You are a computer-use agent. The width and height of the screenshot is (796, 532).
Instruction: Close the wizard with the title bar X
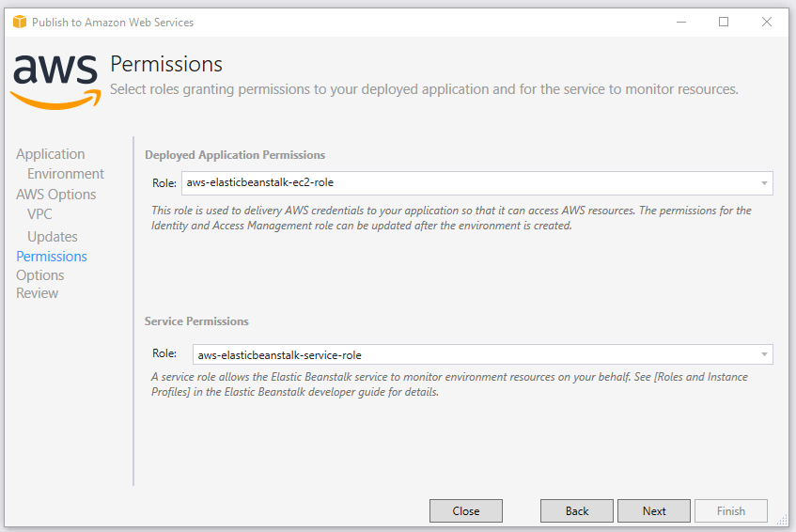(x=768, y=22)
